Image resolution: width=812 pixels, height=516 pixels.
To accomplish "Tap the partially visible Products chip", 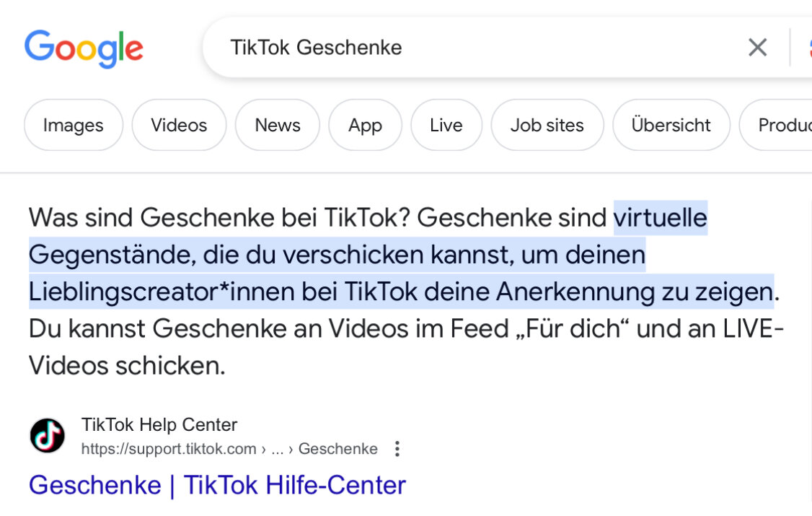I will pyautogui.click(x=782, y=125).
